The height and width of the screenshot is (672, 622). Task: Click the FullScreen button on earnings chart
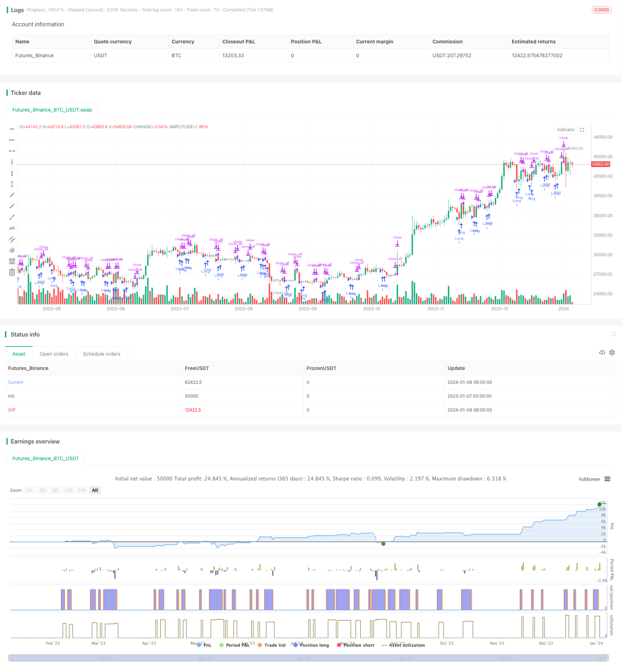[x=589, y=479]
